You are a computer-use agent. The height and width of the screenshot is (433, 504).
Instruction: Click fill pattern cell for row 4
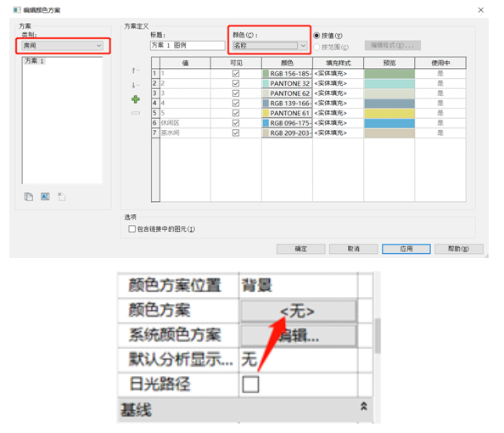tap(339, 104)
